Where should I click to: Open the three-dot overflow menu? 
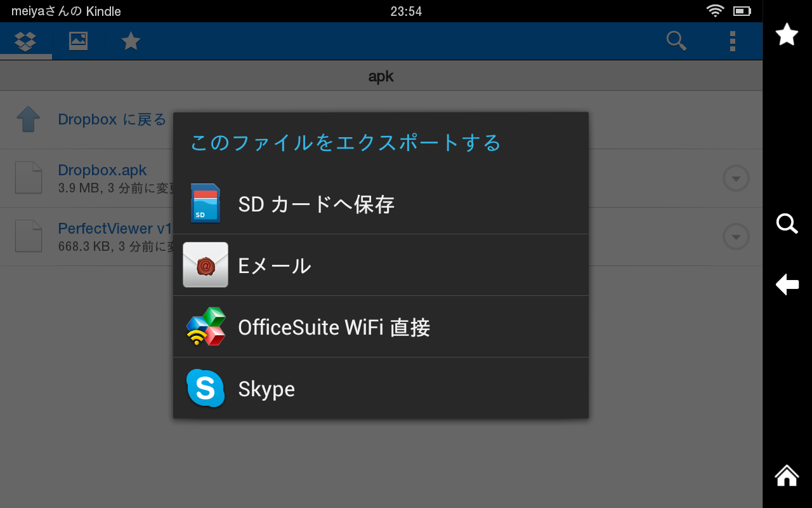coord(733,41)
